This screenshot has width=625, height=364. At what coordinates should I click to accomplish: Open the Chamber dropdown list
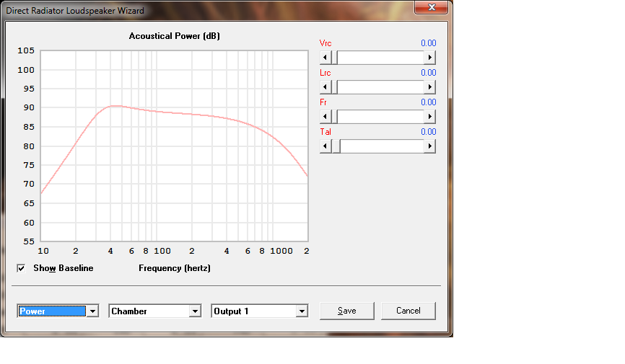(195, 311)
